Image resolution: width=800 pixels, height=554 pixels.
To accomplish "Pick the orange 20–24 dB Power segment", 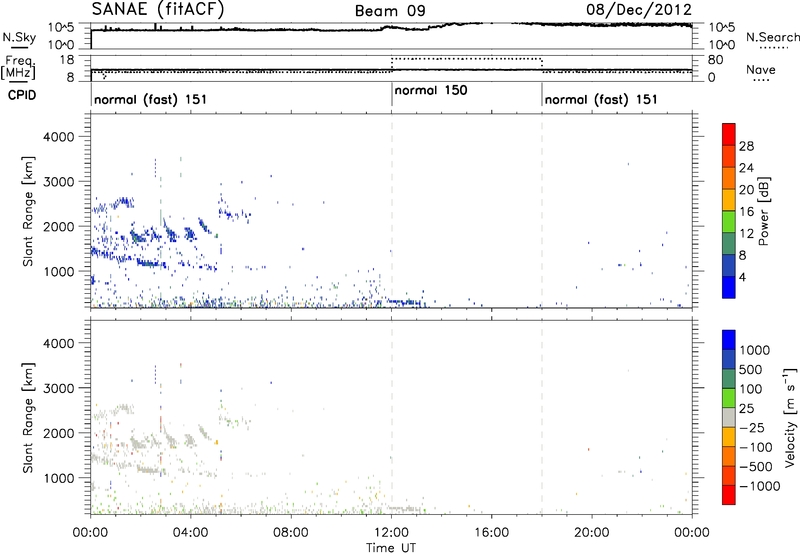I will point(729,178).
